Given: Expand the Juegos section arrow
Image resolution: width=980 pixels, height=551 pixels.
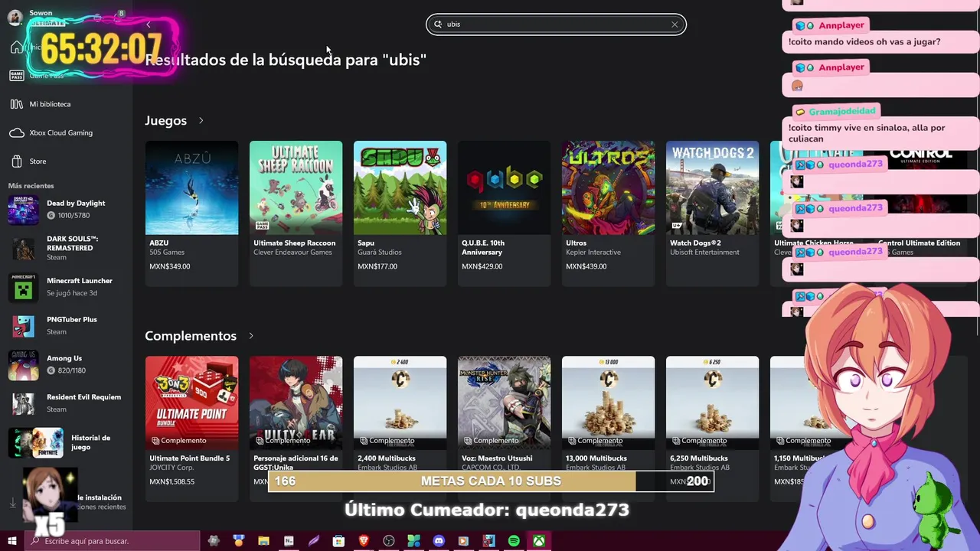Looking at the screenshot, I should click(x=201, y=120).
